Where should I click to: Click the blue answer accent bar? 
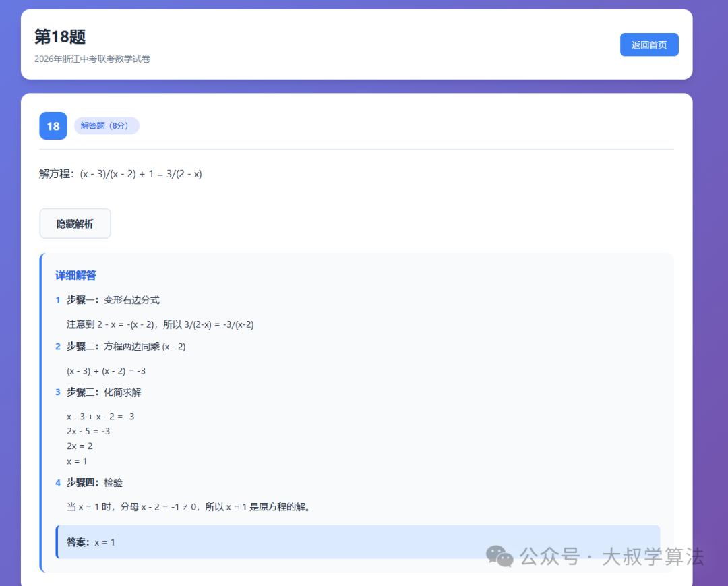pos(56,542)
